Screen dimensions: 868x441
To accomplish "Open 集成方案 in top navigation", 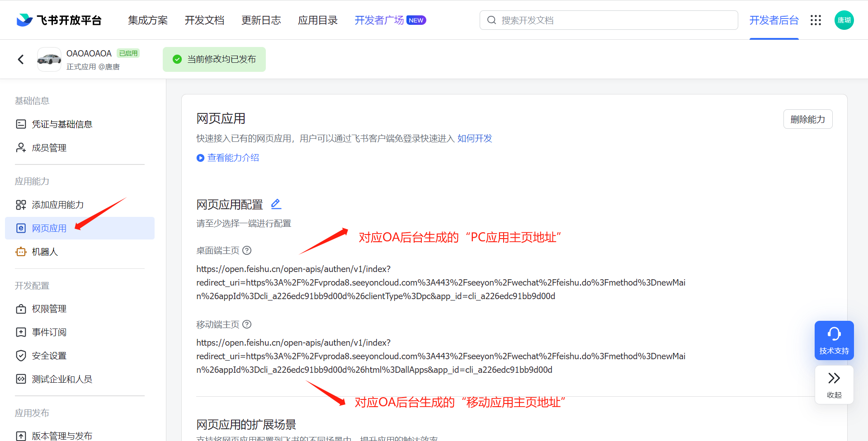I will click(x=148, y=20).
